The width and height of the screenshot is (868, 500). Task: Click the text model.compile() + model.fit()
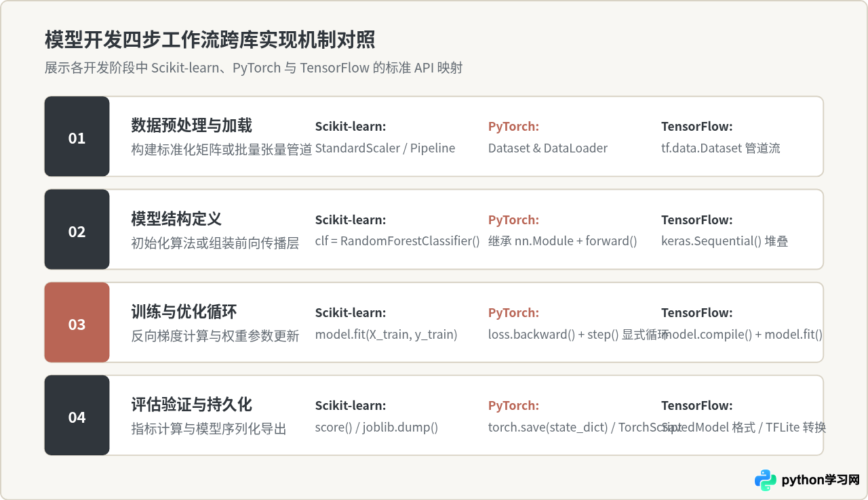click(742, 334)
